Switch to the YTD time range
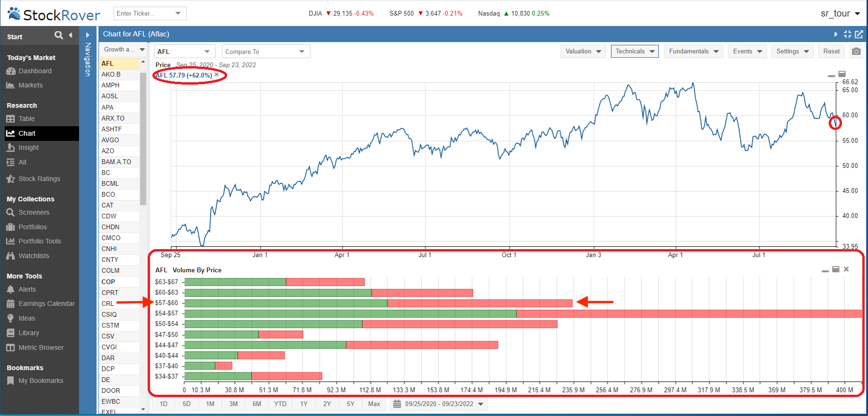This screenshot has width=868, height=416. click(280, 404)
